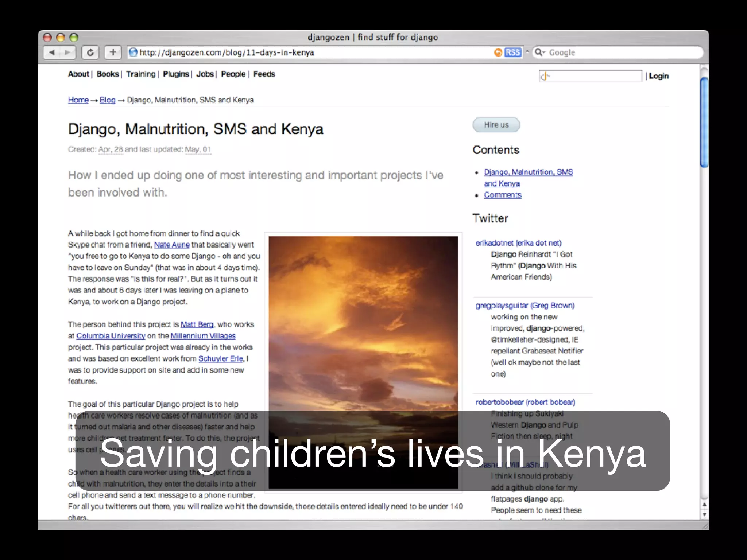747x560 pixels.
Task: Click the browser forward arrow button
Action: click(x=67, y=52)
